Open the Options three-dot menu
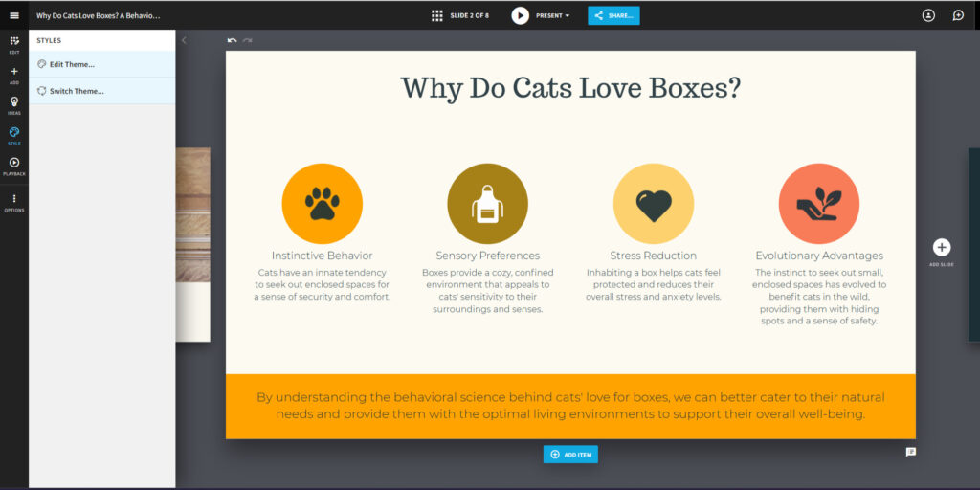 coord(14,203)
